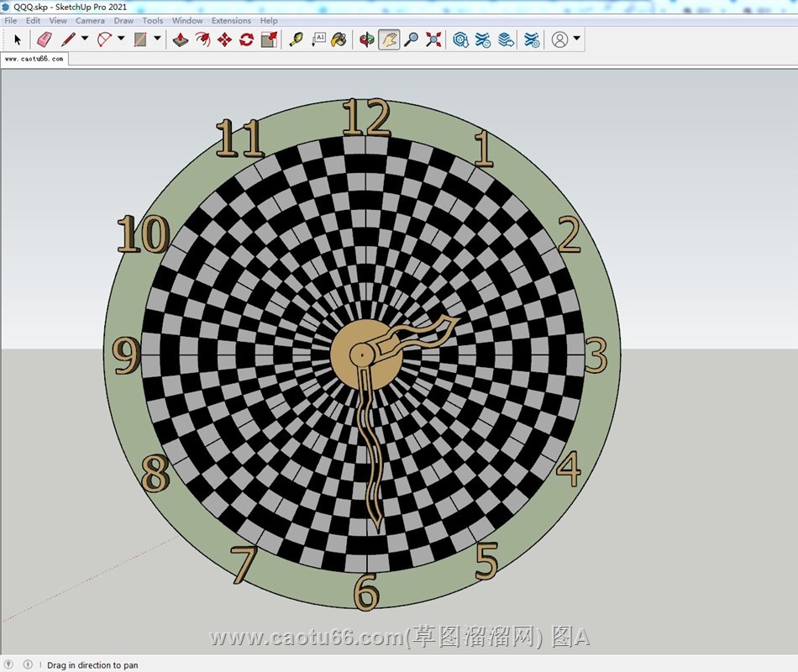
Task: Click the number 5 on the clock
Action: click(486, 560)
